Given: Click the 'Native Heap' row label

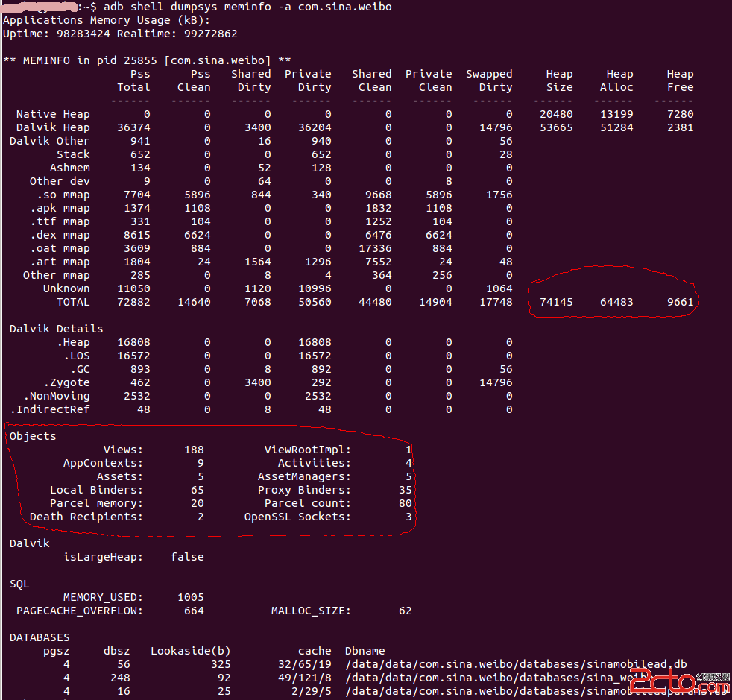Looking at the screenshot, I should pos(53,114).
